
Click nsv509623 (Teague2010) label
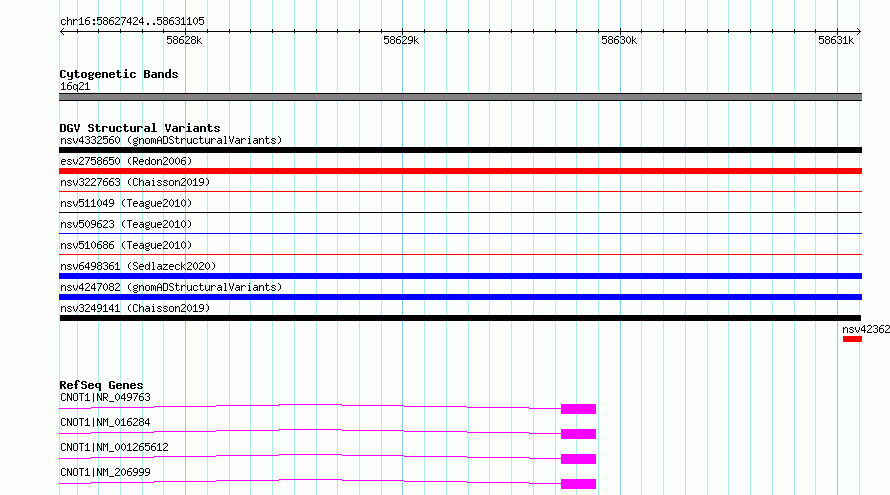point(126,224)
